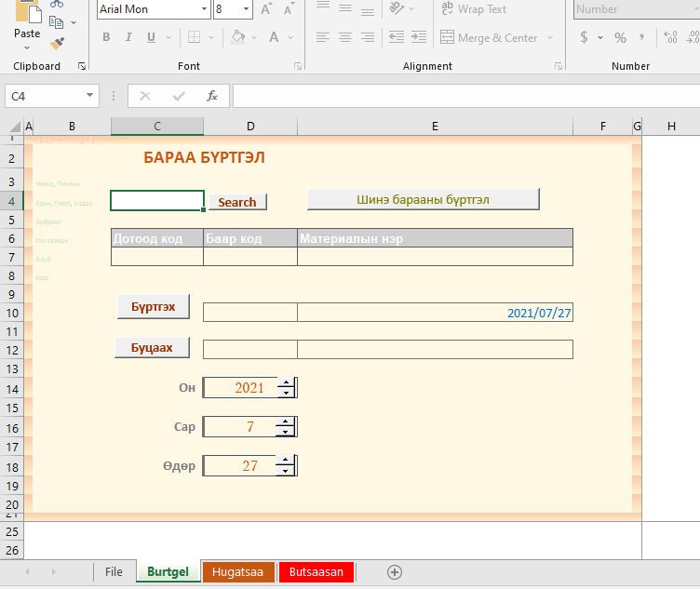Open underline style dropdown arrow
The image size is (700, 589).
click(x=168, y=37)
